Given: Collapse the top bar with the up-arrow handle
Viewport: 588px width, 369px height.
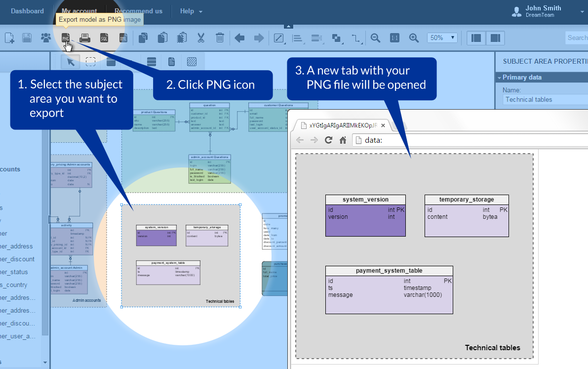Looking at the screenshot, I should 288,26.
